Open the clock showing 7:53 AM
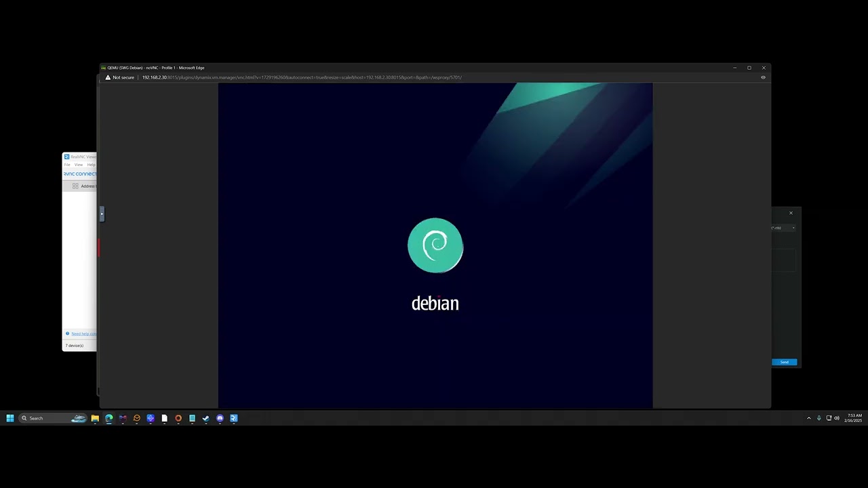868x488 pixels. pyautogui.click(x=854, y=418)
